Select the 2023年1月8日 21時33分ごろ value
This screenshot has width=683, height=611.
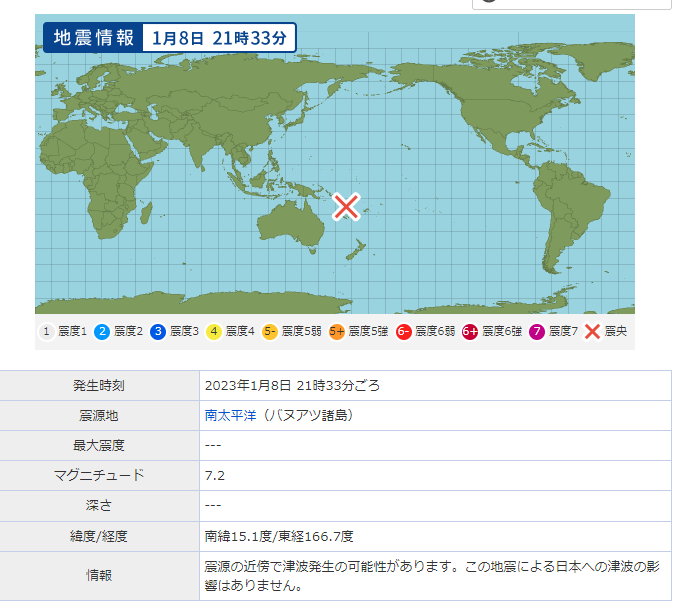tap(292, 386)
